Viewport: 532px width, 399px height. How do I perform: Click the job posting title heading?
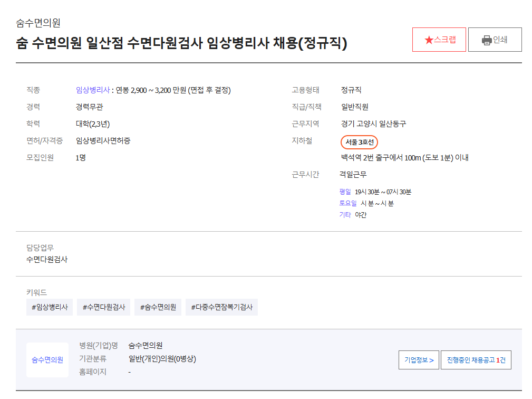(x=181, y=43)
